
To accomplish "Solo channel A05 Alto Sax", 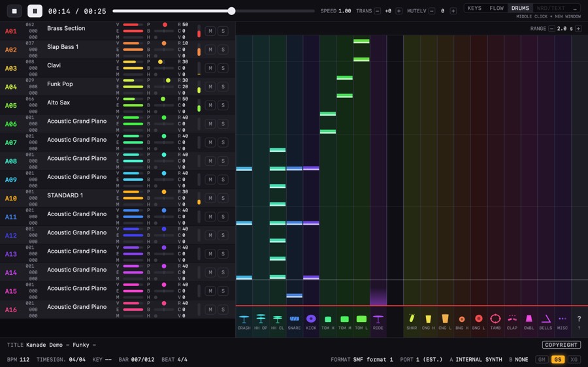I will [223, 105].
